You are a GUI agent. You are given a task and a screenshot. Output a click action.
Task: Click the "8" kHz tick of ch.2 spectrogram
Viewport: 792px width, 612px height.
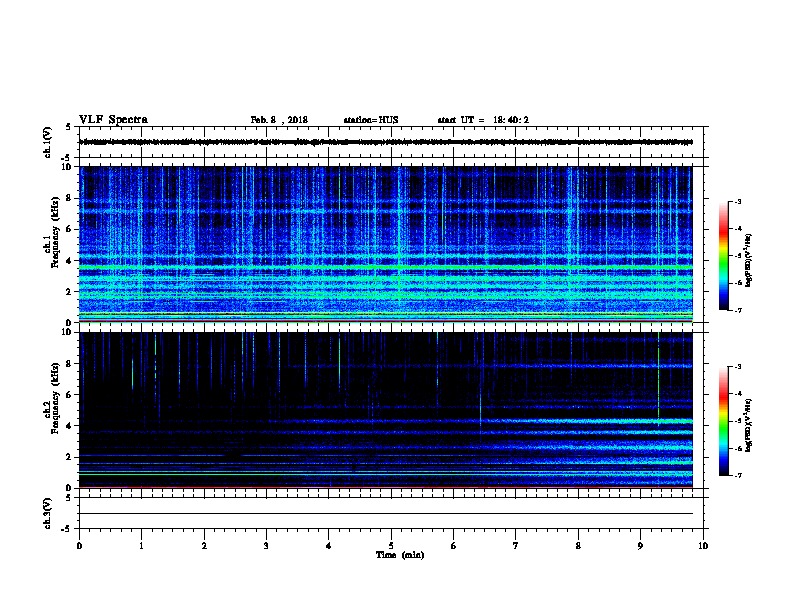[x=69, y=364]
